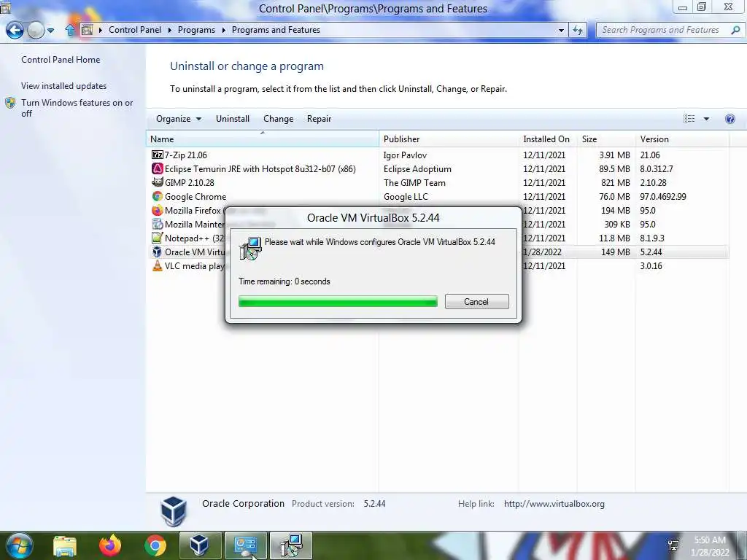Screen dimensions: 747x560
Task: Select Eclipse Temurin JRE with Hotspot entry
Action: pos(260,168)
